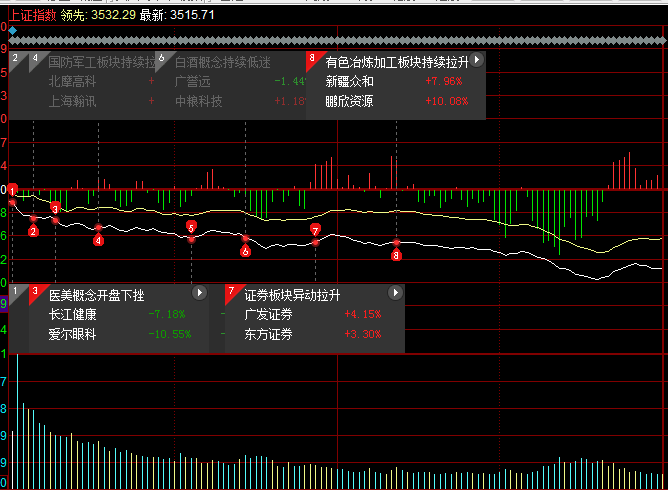Viewport: 668px width, 490px height.
Task: Click timeline marker number 7 on chart
Action: (315, 231)
